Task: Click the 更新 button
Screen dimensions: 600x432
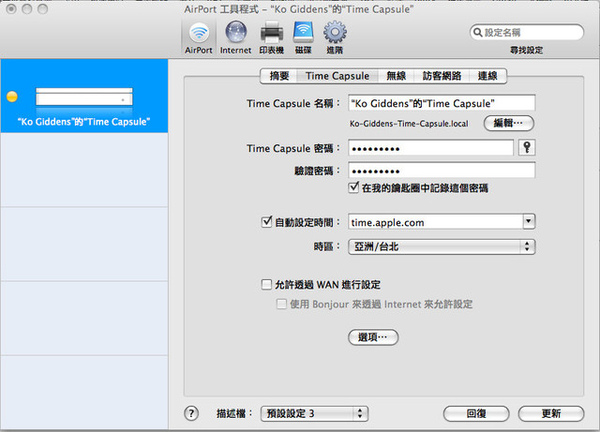Action: [x=551, y=414]
